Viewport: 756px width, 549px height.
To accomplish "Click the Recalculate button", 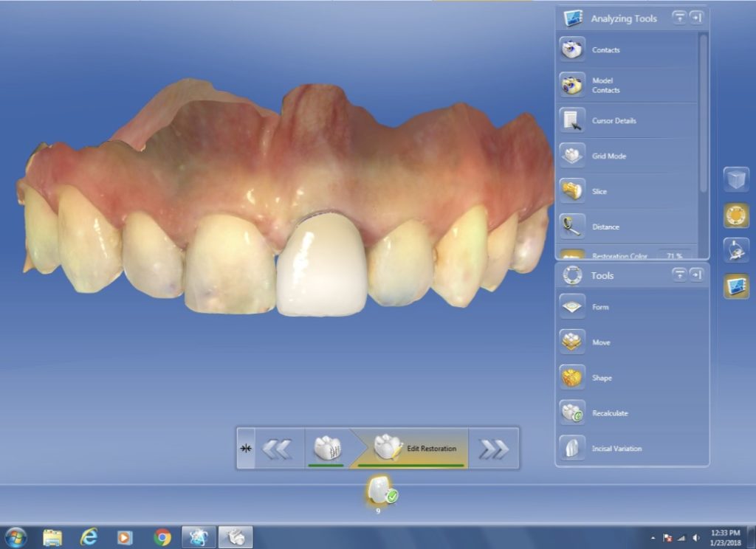I will pyautogui.click(x=572, y=412).
